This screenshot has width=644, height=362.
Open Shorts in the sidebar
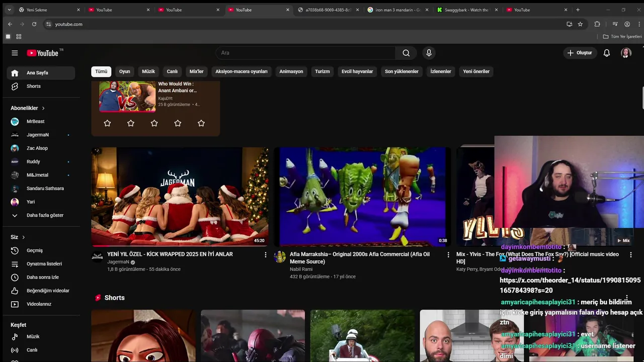tap(41, 86)
